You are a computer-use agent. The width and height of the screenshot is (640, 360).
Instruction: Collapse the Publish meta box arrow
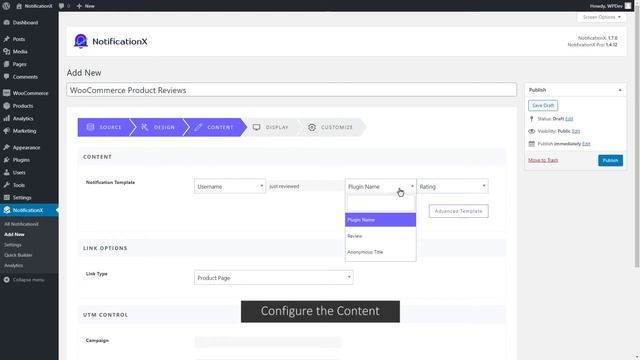coord(620,90)
